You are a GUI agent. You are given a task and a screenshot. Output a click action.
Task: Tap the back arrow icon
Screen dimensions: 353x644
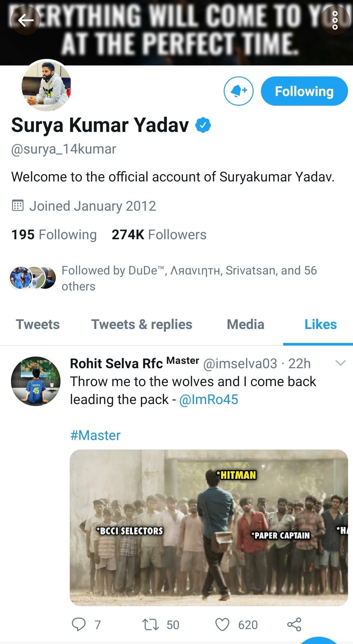[26, 21]
